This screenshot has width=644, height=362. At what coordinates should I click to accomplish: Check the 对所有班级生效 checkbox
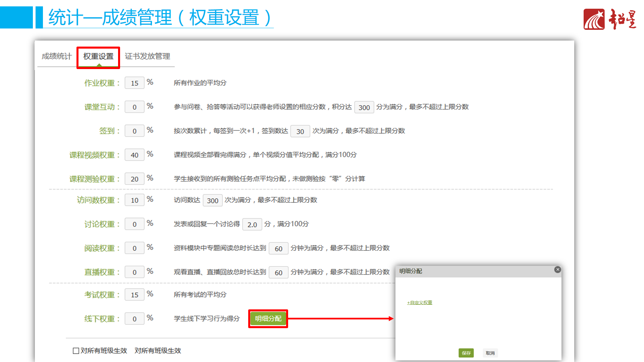tap(76, 351)
